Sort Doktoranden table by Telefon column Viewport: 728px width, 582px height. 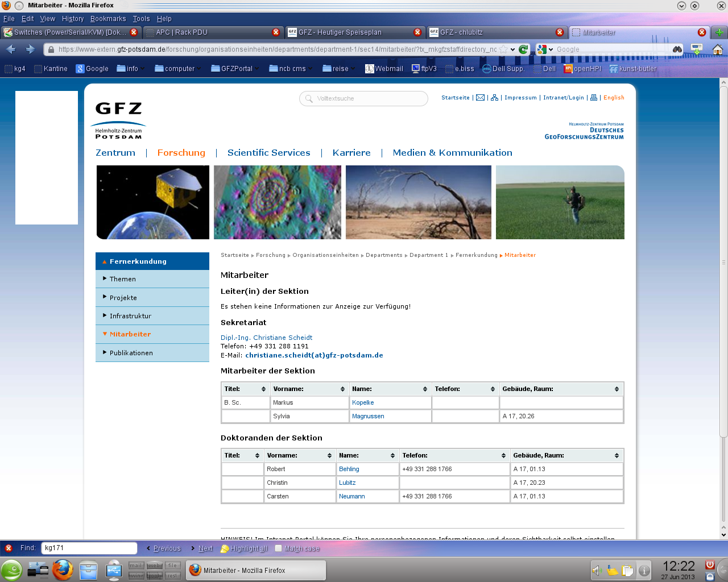click(454, 455)
